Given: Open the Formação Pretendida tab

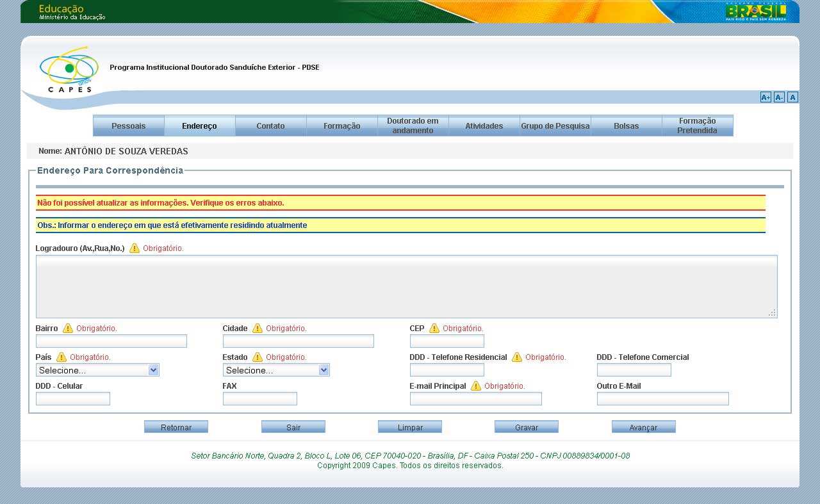Looking at the screenshot, I should pyautogui.click(x=697, y=126).
